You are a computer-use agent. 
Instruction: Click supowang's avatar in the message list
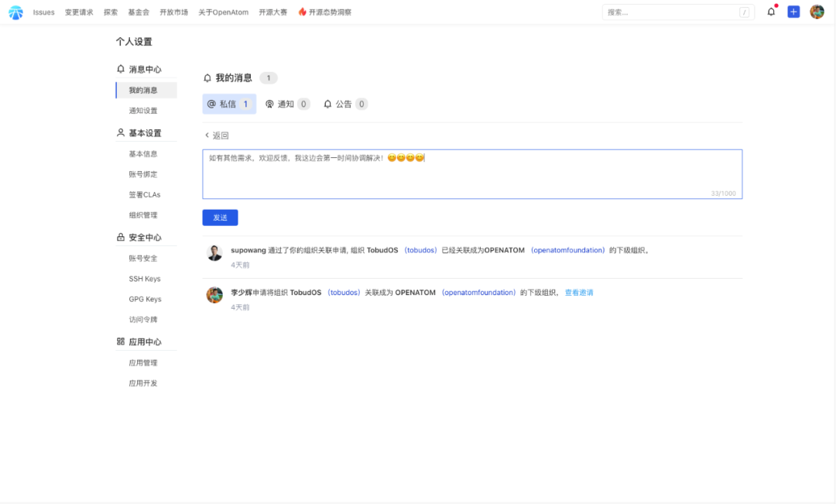coord(214,252)
